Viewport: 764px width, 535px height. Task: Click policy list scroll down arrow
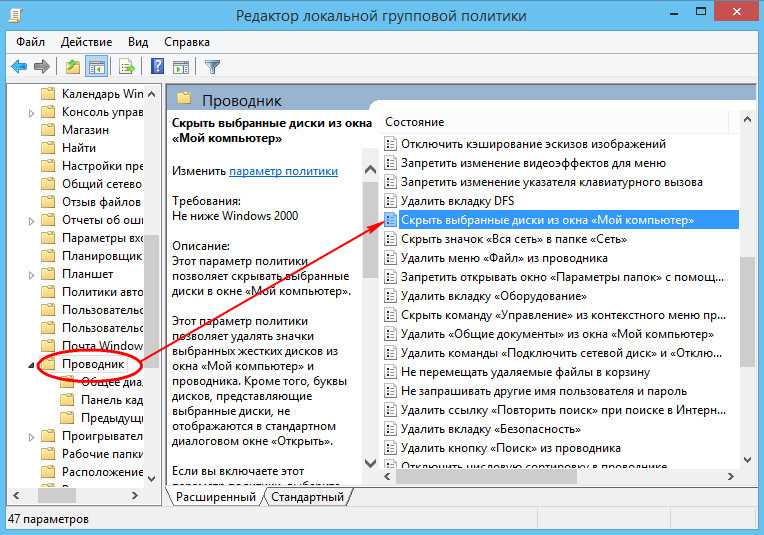747,459
